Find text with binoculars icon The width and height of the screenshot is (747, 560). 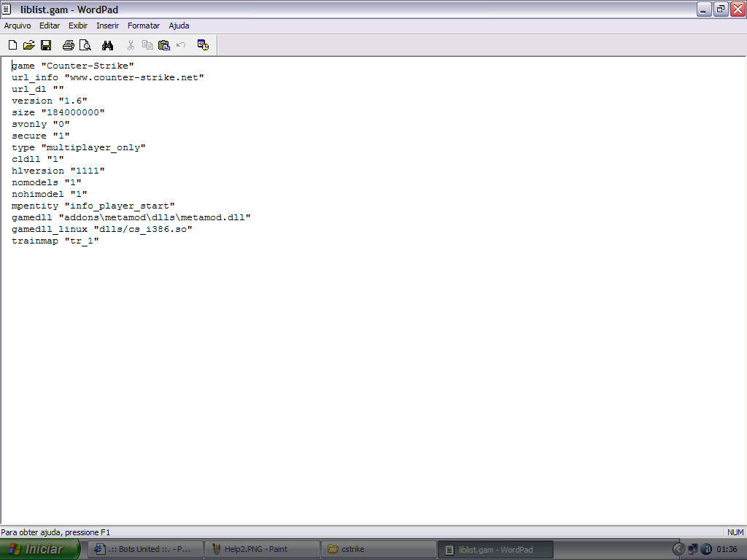108,45
